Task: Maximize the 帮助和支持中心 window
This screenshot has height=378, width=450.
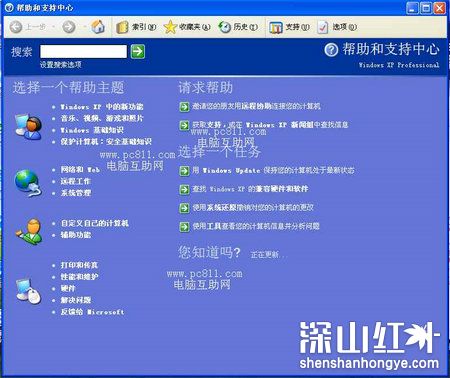Action: pos(426,8)
